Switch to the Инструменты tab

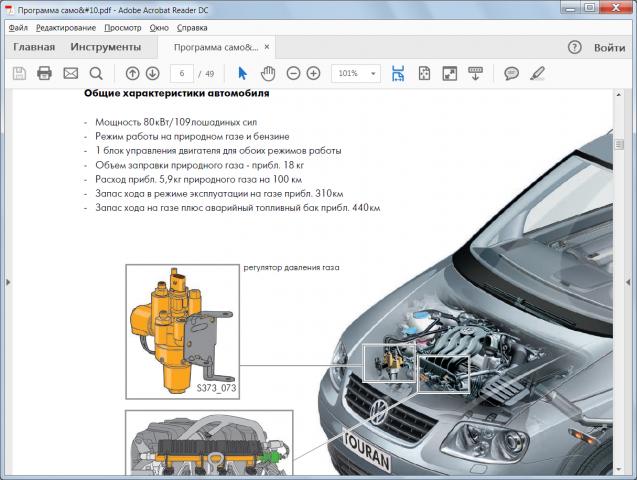pyautogui.click(x=106, y=47)
